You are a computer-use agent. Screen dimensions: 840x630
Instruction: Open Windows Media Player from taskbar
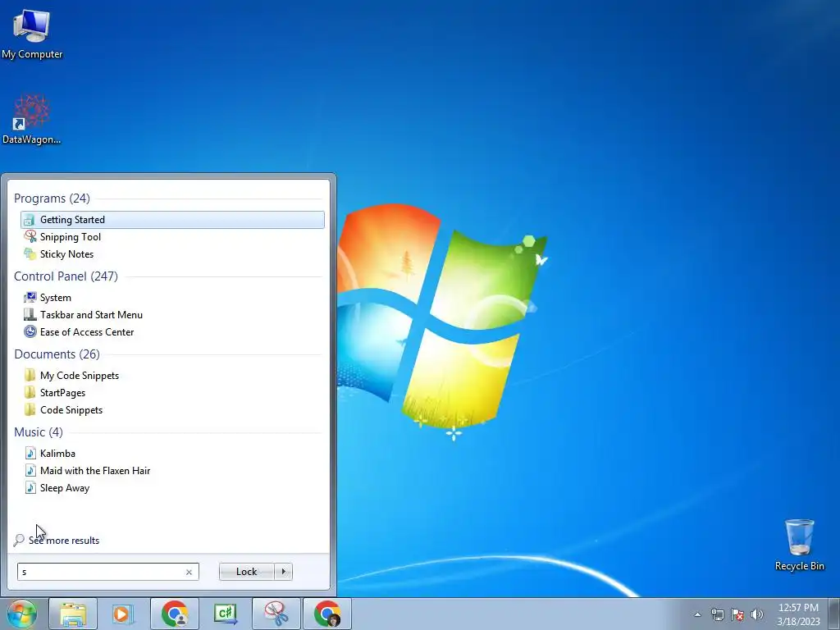pos(123,614)
